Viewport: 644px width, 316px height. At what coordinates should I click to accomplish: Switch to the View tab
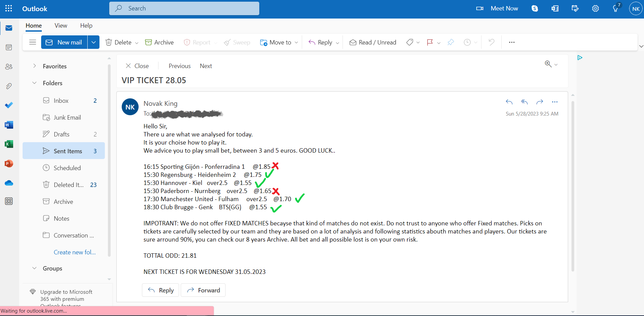pos(61,26)
